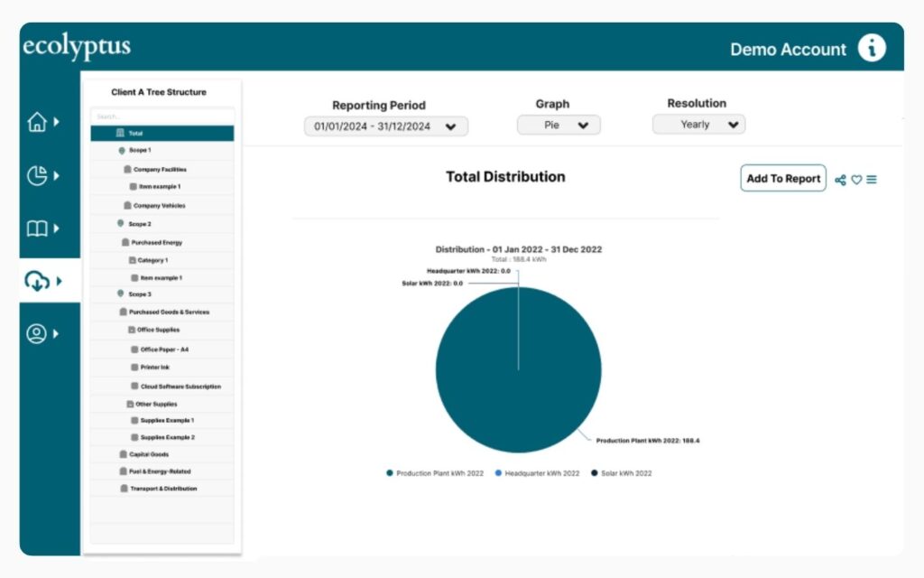This screenshot has width=924, height=578.
Task: Open the Resolution dropdown showing Yearly
Action: pyautogui.click(x=698, y=125)
